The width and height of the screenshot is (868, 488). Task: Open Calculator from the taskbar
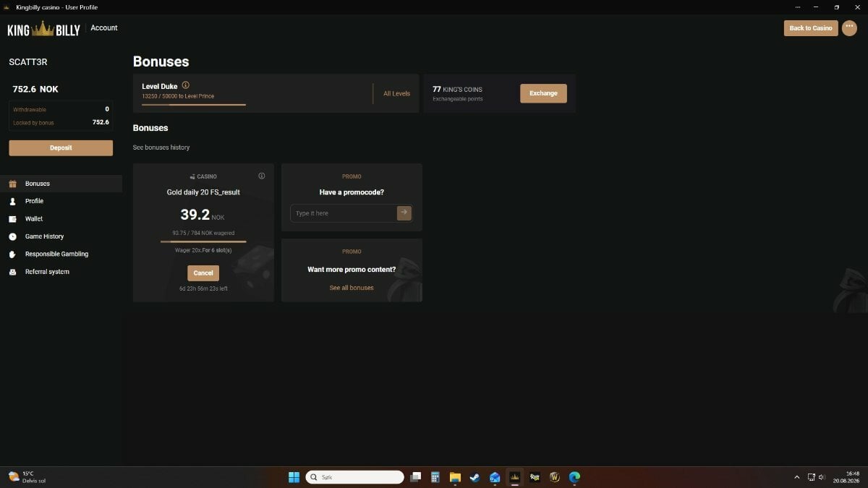coord(435,477)
